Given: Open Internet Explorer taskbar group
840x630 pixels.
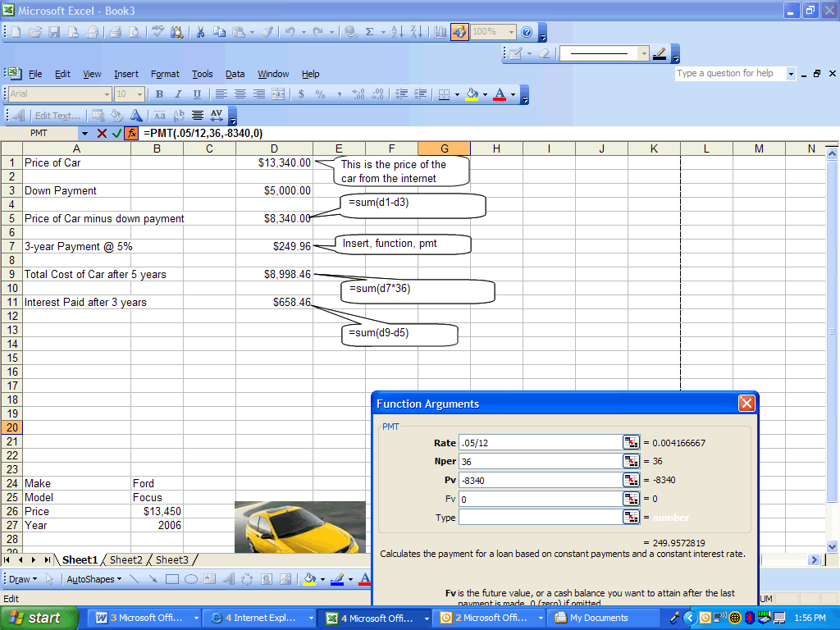Looking at the screenshot, I should pyautogui.click(x=262, y=618).
